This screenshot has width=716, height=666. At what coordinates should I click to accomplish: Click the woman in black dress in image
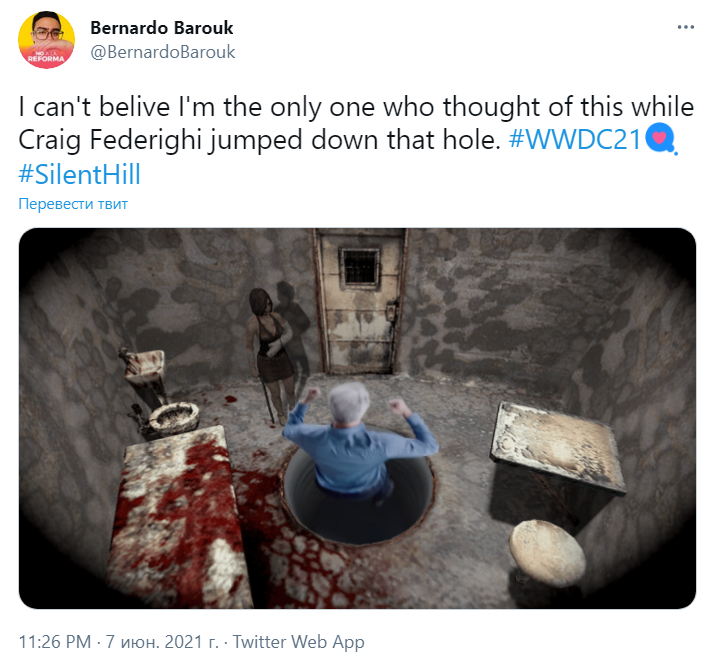tap(273, 354)
